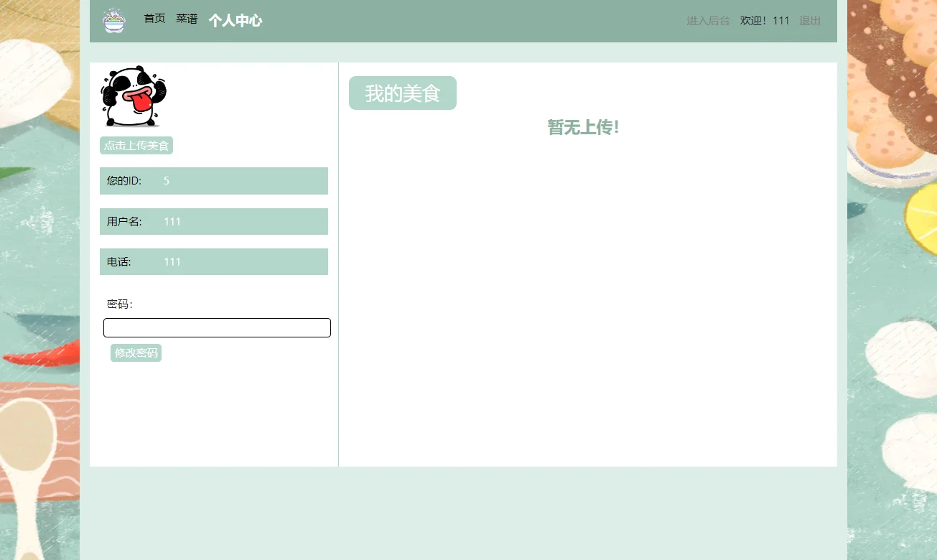Click the 电话 field showing 111
Viewport: 937px width, 560px height.
click(213, 261)
